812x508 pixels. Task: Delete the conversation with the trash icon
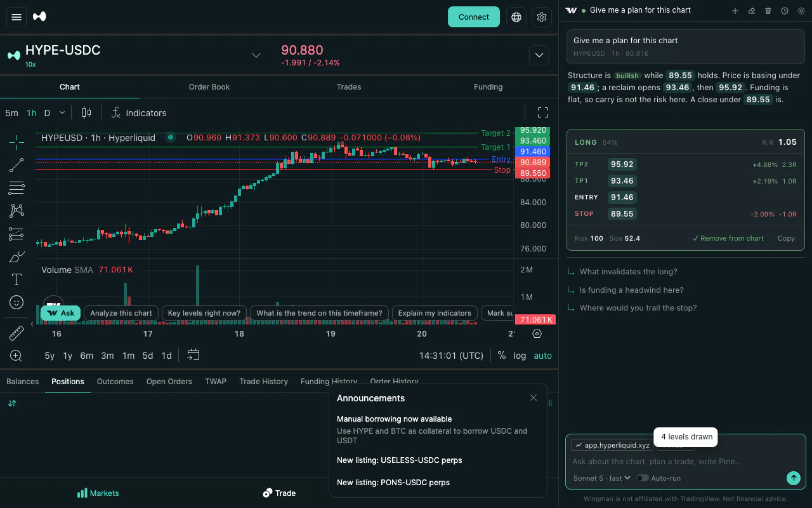point(768,11)
